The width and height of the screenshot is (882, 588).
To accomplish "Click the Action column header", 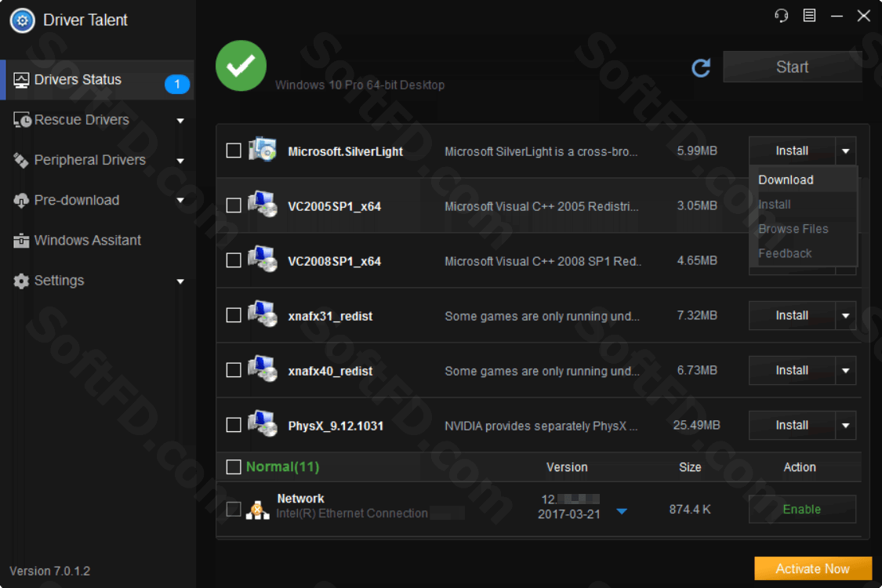I will click(800, 467).
